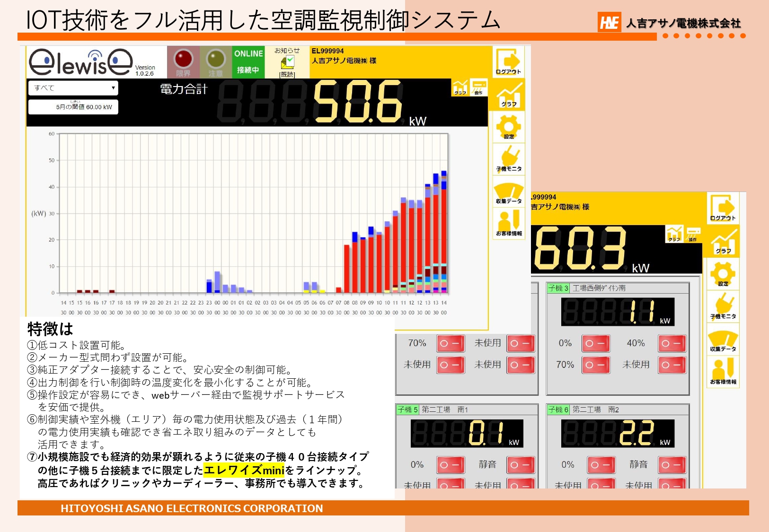Click the ログアウト icon in the graph window

[x=509, y=61]
